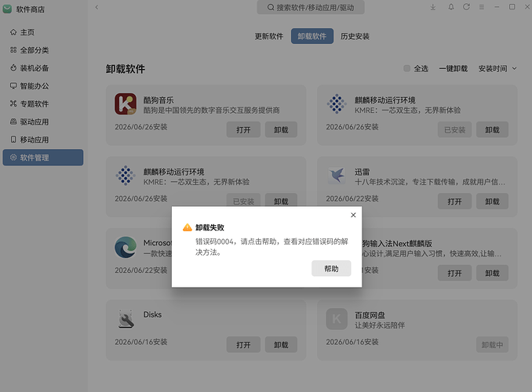Click the refresh icon in the title bar

[467, 7]
